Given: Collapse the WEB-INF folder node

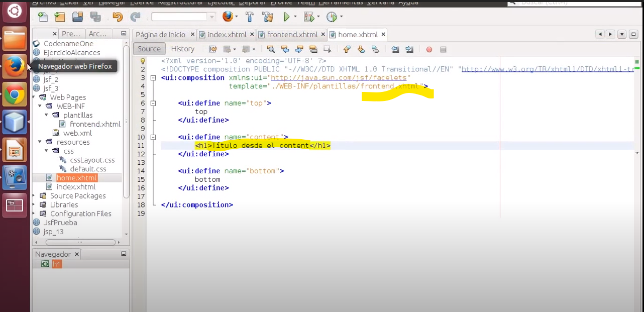Looking at the screenshot, I should click(x=41, y=107).
